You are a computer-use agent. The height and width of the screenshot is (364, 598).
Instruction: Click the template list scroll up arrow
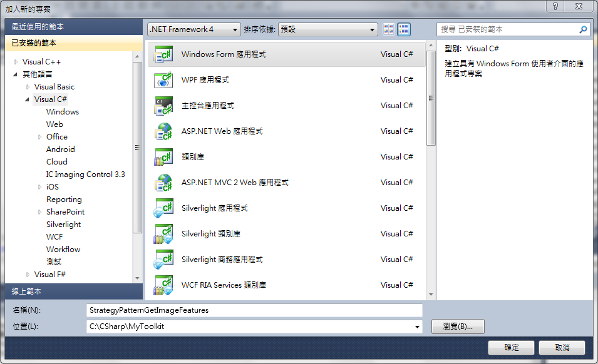point(431,45)
